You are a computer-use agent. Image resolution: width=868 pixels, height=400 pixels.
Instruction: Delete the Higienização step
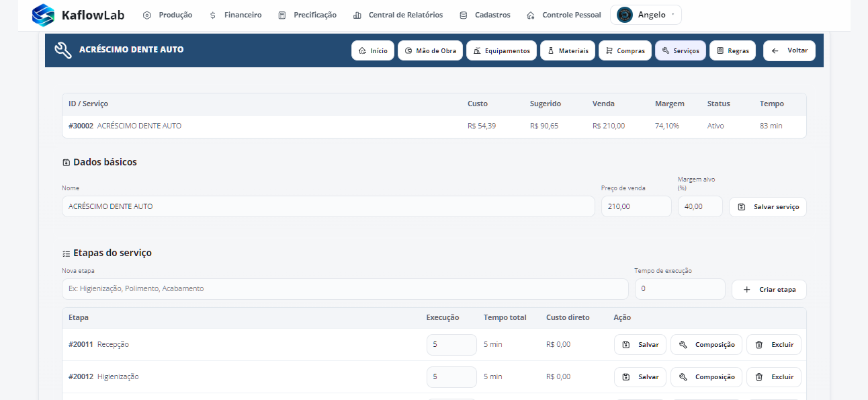click(x=774, y=377)
